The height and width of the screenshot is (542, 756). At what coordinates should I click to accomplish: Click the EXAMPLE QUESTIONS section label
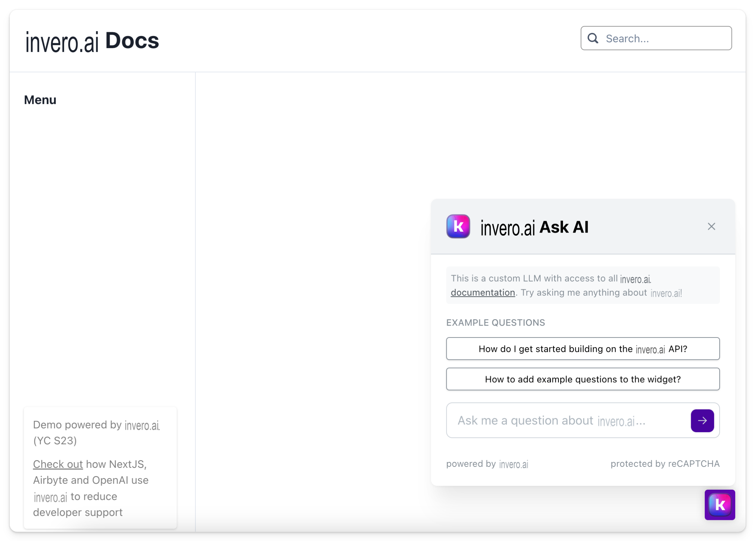click(x=495, y=323)
